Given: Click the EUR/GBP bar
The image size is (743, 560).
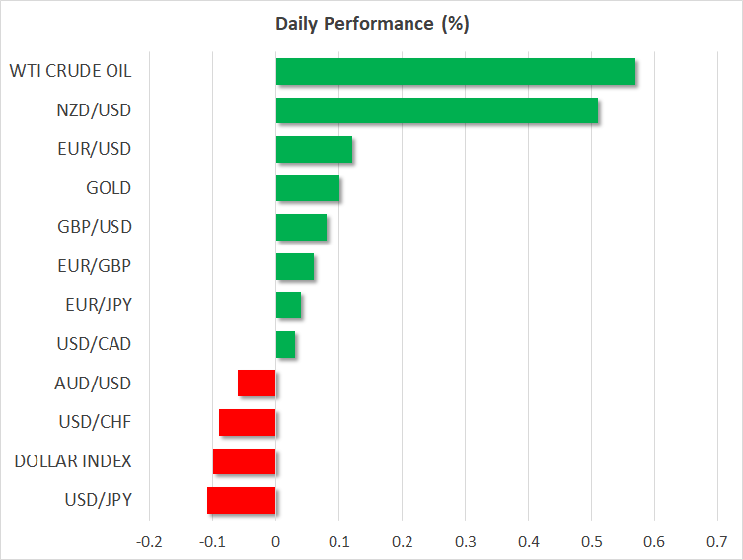Looking at the screenshot, I should pos(295,266).
